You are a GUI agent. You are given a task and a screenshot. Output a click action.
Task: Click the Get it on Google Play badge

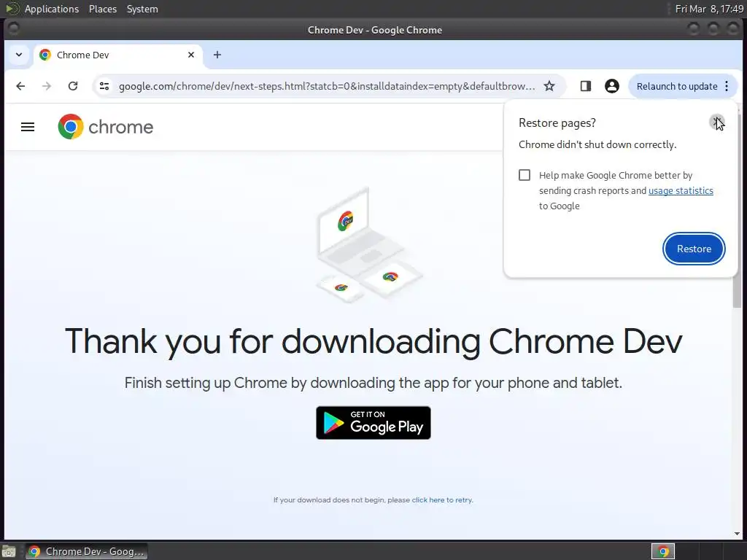[373, 423]
